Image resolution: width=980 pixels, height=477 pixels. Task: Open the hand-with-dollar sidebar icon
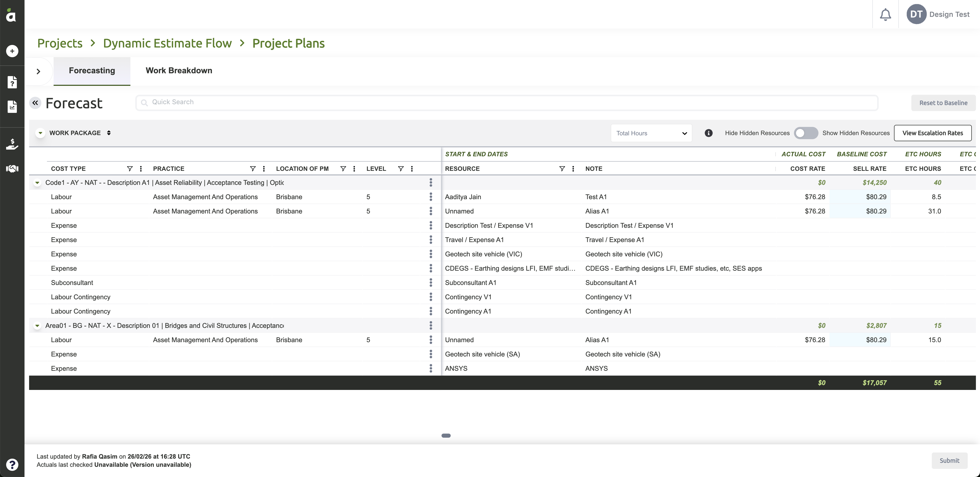(12, 144)
